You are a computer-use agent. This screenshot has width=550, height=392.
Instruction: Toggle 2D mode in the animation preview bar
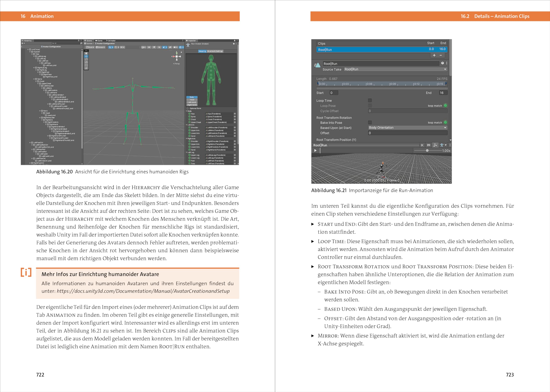(428, 145)
